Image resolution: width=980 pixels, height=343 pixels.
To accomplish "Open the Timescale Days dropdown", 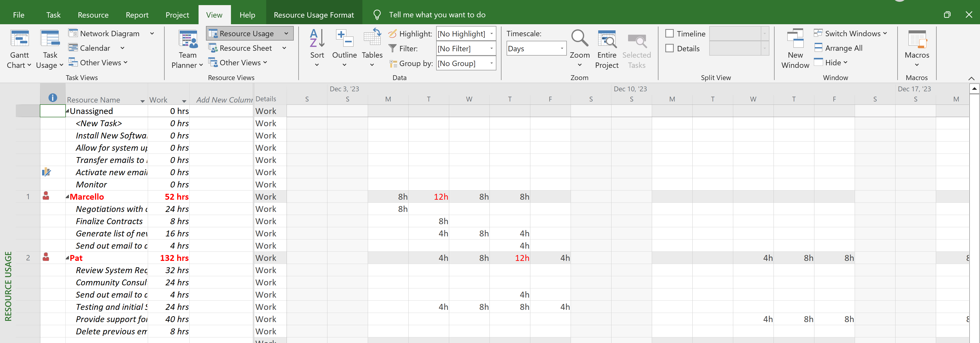I will tap(561, 49).
